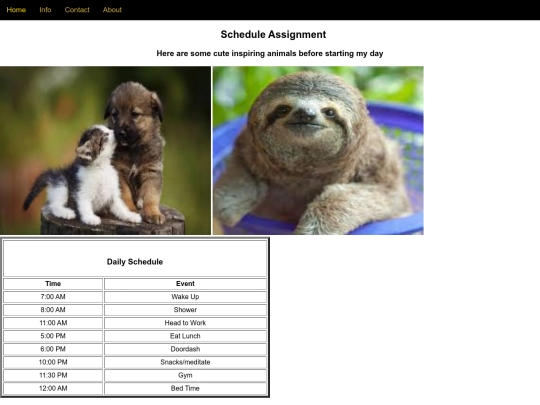
Task: Click the 10:00 PM time cell
Action: pyautogui.click(x=53, y=362)
